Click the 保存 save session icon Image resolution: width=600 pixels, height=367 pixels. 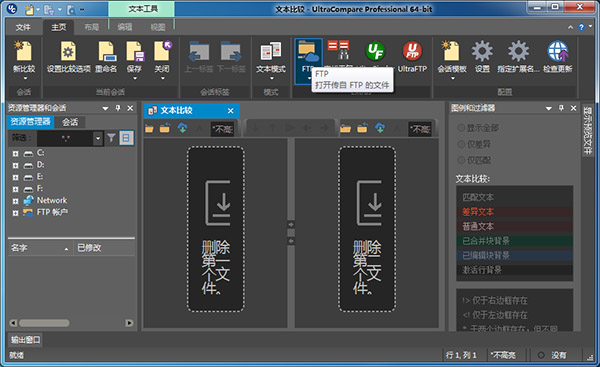[x=135, y=51]
